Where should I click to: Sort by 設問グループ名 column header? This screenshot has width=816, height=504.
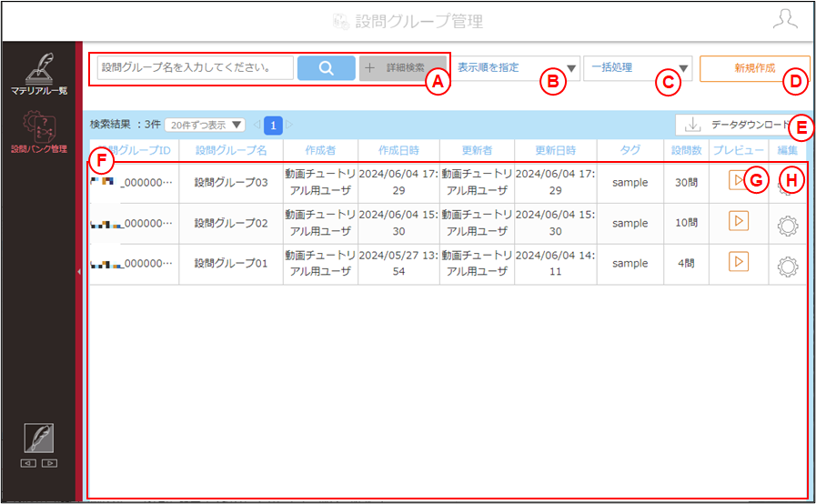point(231,150)
